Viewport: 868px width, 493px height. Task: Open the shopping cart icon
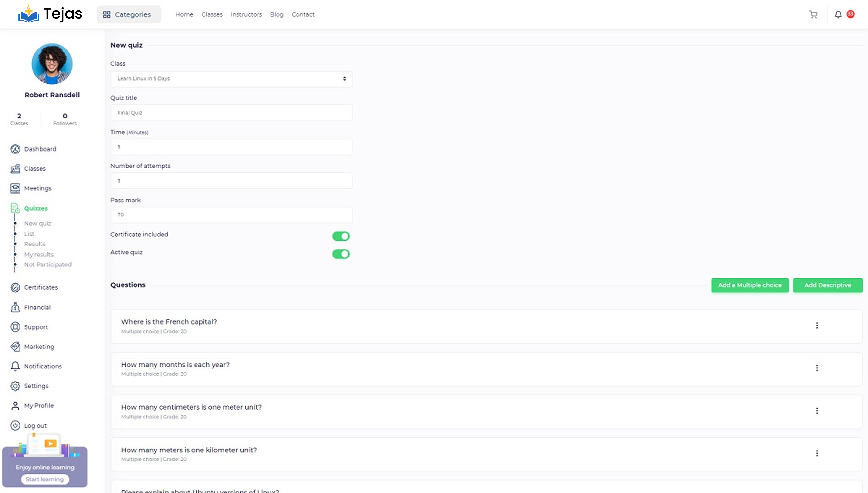813,14
